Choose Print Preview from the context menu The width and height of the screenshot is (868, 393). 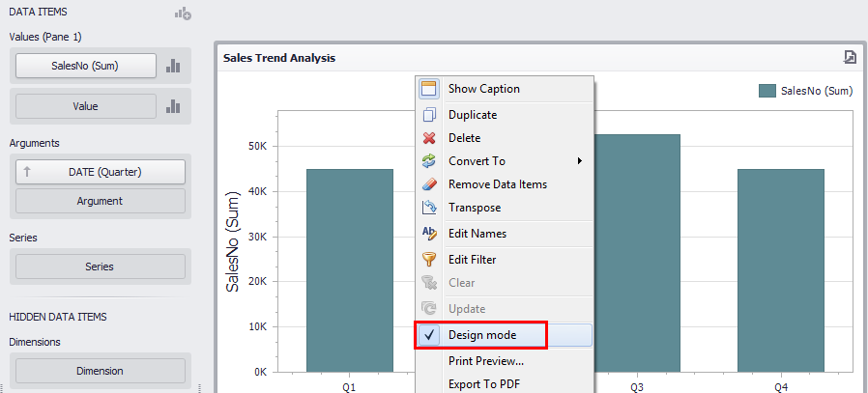485,361
